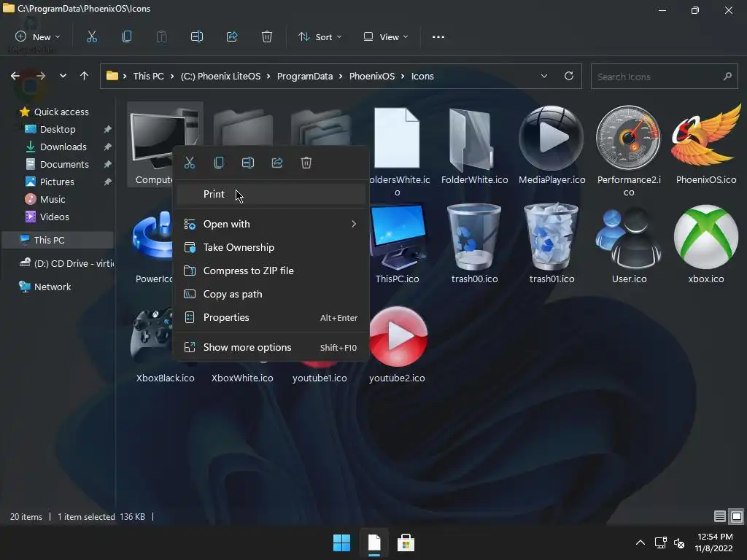Open the See more ellipsis menu
Screen dimensions: 747x560
(x=438, y=36)
